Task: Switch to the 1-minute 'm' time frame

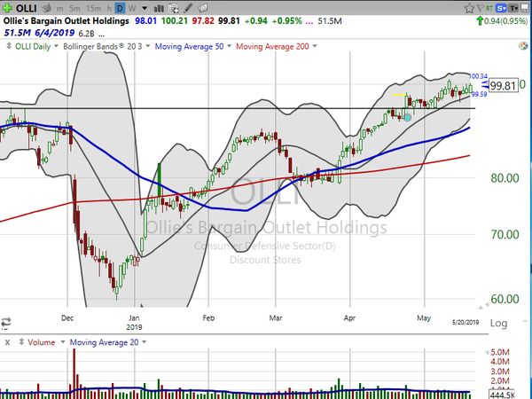Action: pos(59,9)
